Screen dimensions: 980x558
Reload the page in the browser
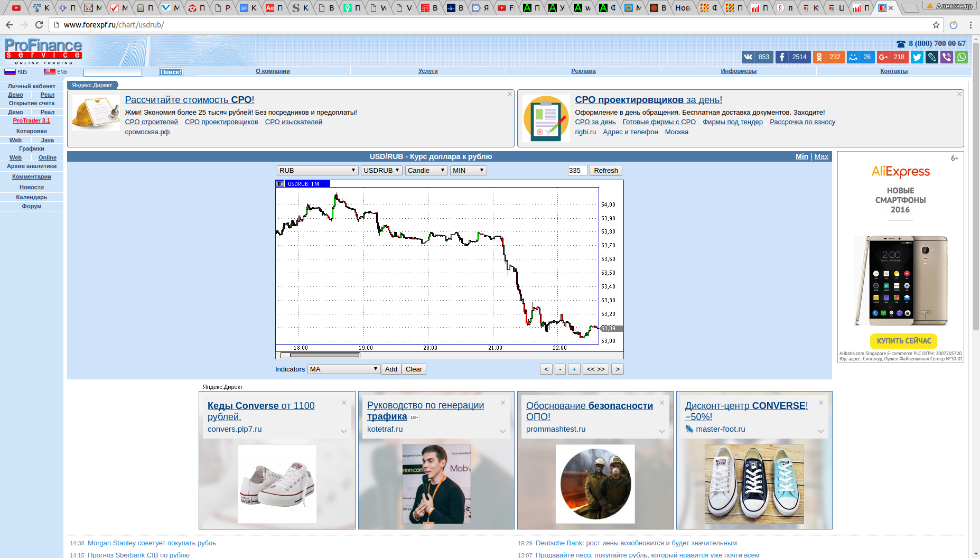tap(39, 25)
